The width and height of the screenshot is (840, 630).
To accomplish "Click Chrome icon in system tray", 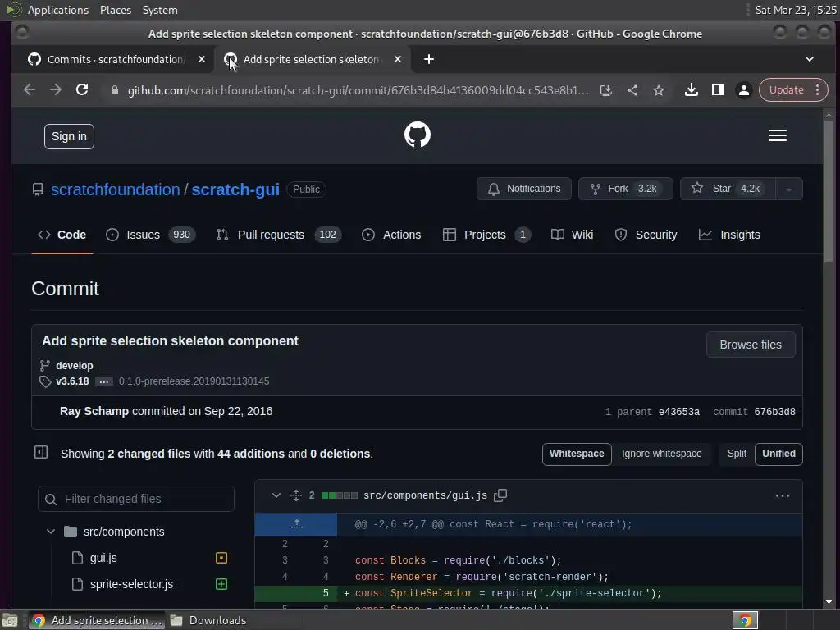I will tap(745, 620).
